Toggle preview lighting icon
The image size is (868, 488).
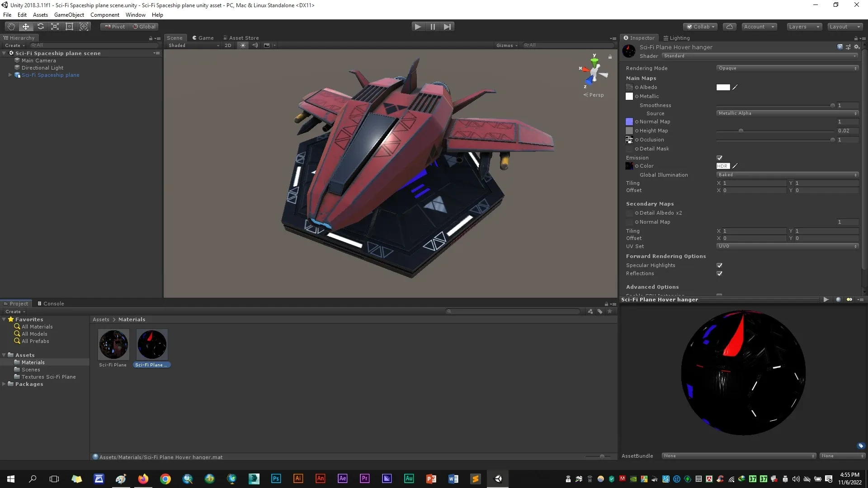point(849,300)
